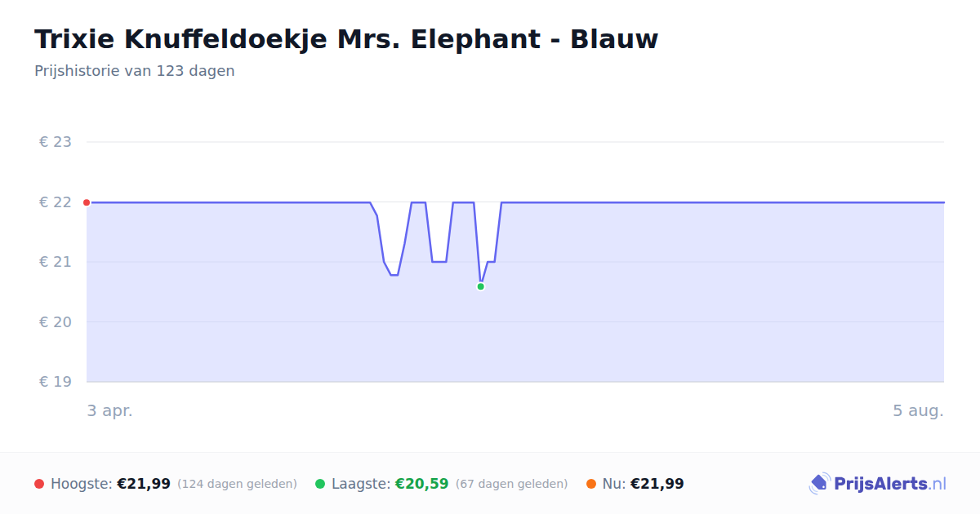Click the € 23 axis label
The image size is (980, 514).
click(x=56, y=142)
